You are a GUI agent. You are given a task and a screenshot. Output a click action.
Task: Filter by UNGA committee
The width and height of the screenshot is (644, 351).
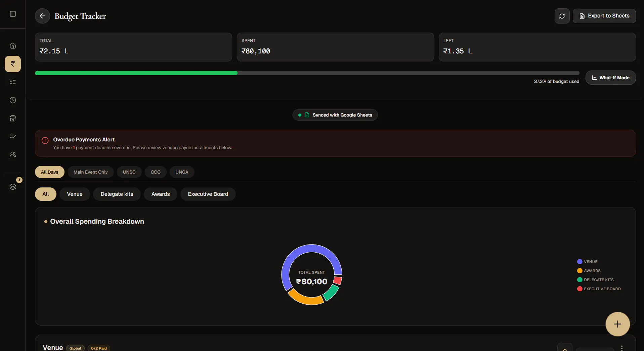coord(182,172)
